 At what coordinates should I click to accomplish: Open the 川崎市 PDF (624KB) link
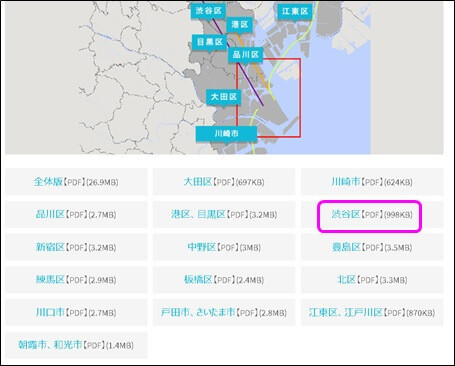click(372, 182)
